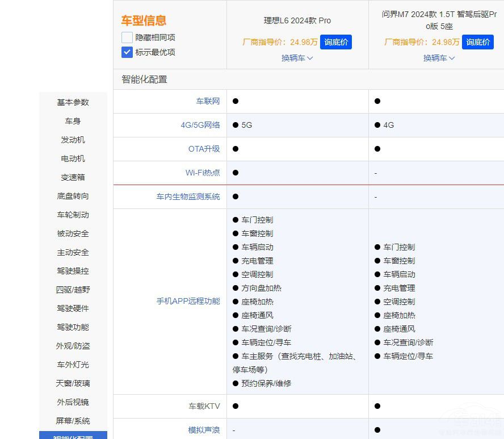Open the 换辆车 selector under 问界M7
This screenshot has height=439, width=504.
(439, 58)
